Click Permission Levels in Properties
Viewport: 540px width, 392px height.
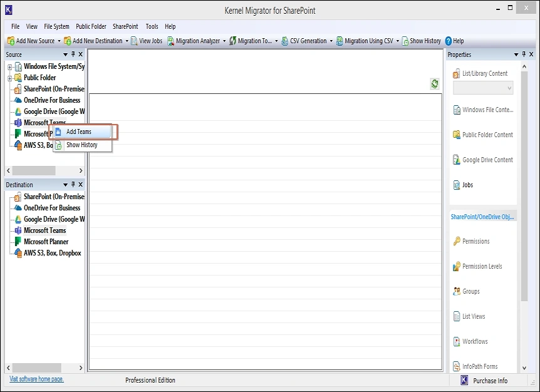[477, 266]
